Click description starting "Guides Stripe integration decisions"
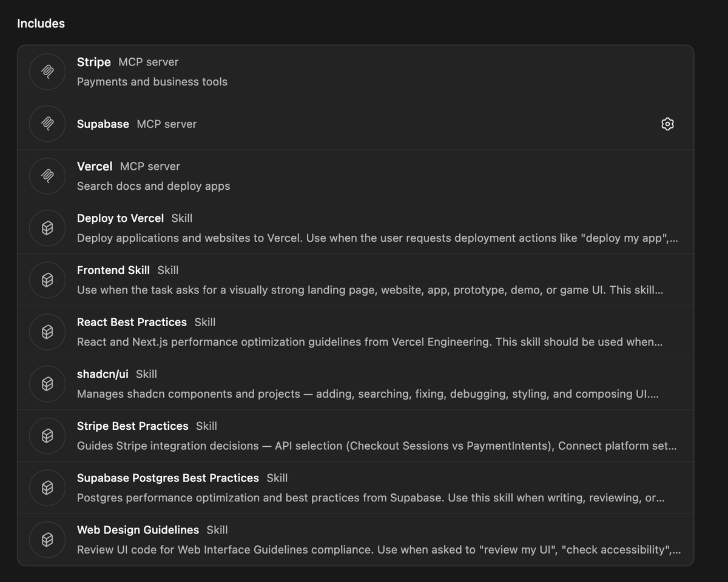Screen dimensions: 728x582 click(x=377, y=446)
